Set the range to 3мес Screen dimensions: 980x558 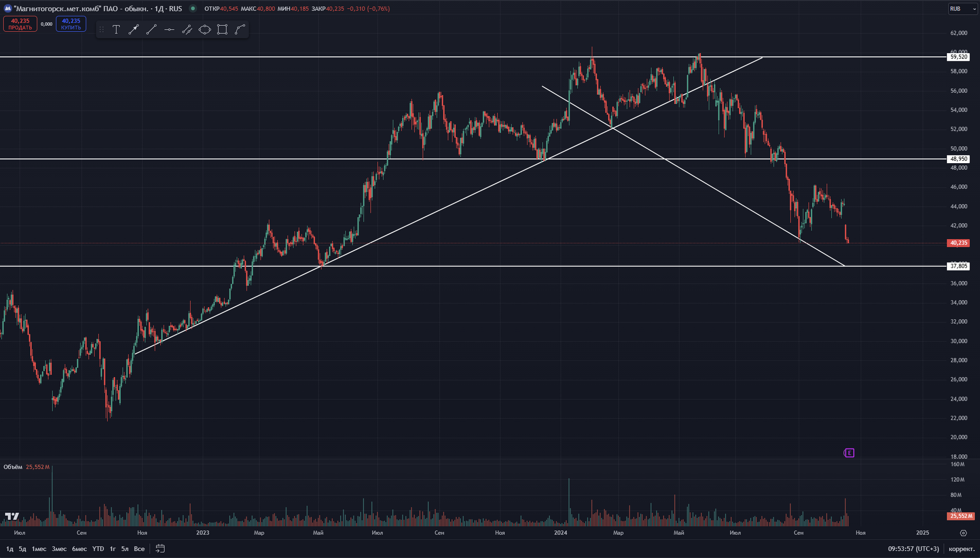(59, 548)
